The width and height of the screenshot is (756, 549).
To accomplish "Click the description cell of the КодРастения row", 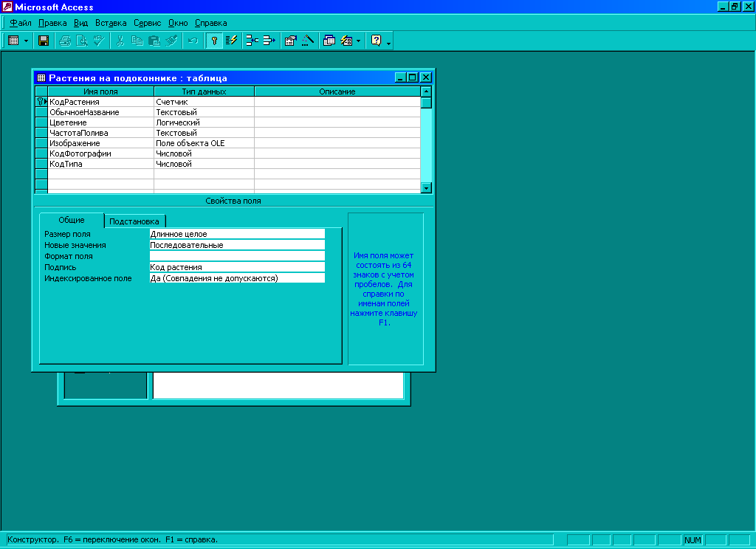I will pos(337,102).
